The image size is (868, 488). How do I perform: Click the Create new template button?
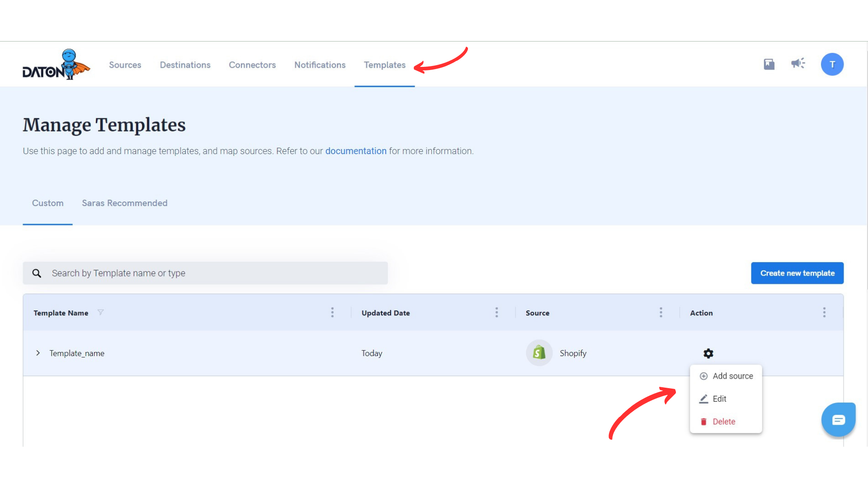797,273
